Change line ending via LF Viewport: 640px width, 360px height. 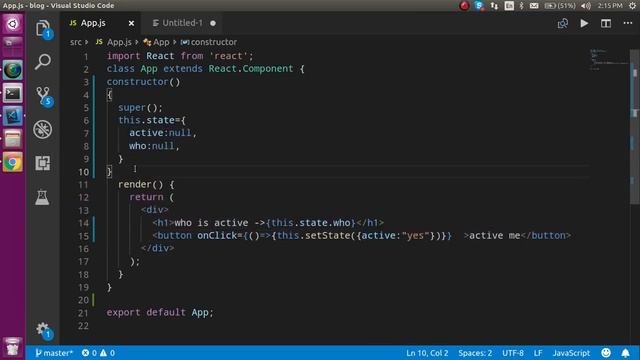538,353
